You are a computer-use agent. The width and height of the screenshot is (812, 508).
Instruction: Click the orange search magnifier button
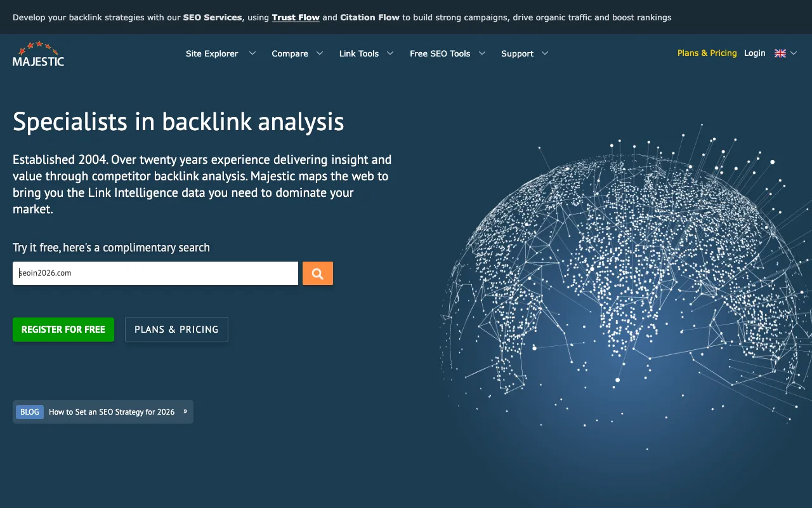[317, 273]
